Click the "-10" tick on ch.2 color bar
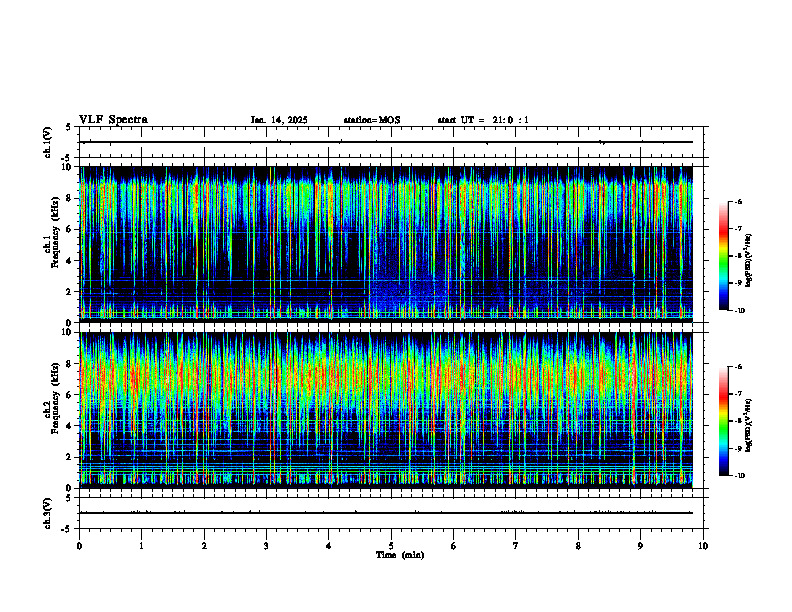Viewport: 792px width, 612px height. [739, 476]
